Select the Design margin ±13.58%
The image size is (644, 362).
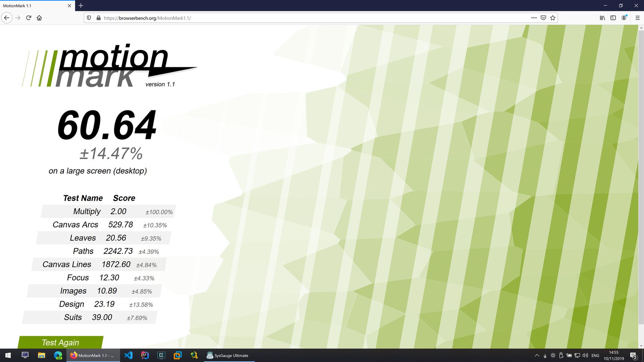pos(141,305)
